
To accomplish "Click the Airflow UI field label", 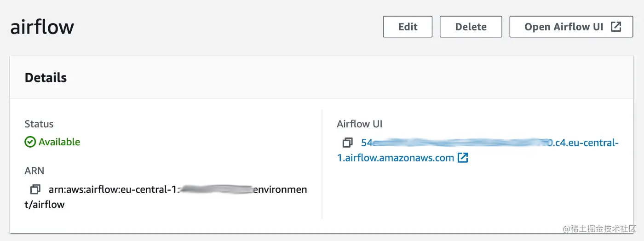I will 360,124.
